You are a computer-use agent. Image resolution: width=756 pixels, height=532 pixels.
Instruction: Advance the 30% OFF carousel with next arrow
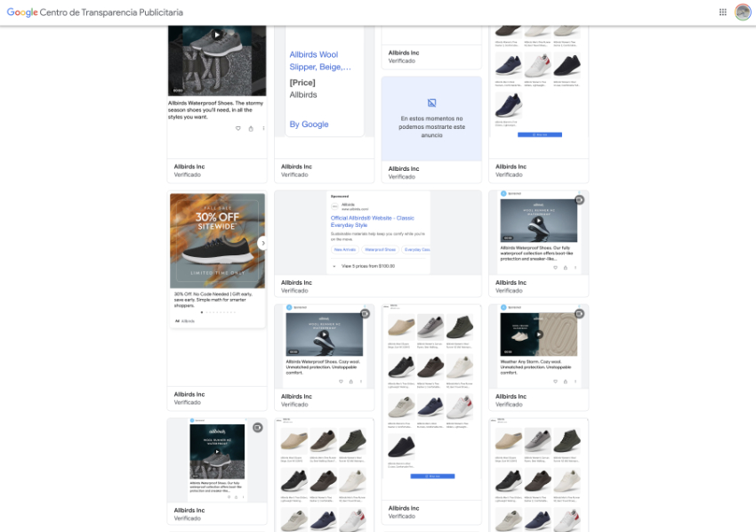(x=262, y=243)
